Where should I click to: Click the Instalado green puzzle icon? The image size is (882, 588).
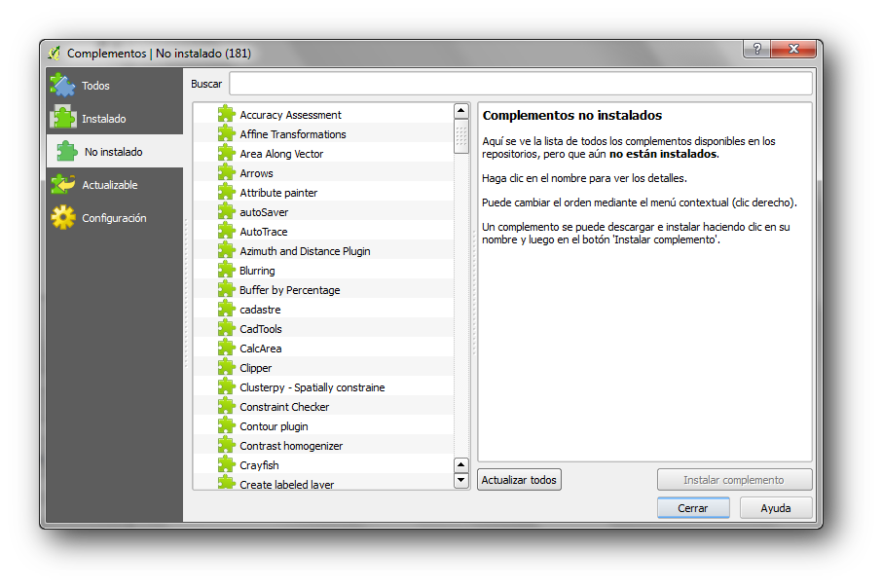(x=62, y=118)
